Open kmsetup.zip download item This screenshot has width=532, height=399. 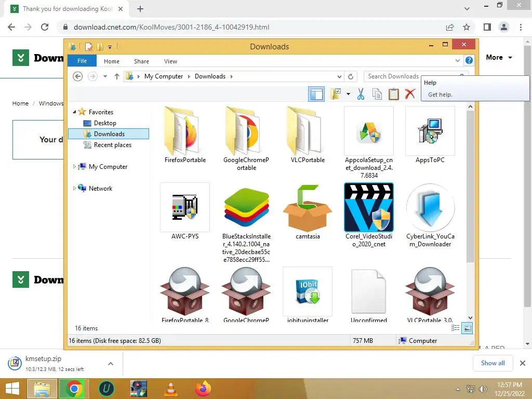(x=54, y=363)
